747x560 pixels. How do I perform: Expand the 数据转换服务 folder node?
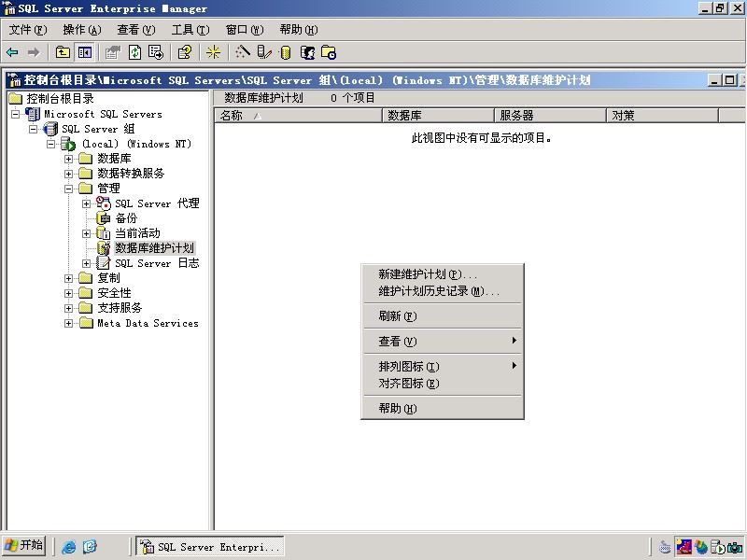click(x=68, y=174)
